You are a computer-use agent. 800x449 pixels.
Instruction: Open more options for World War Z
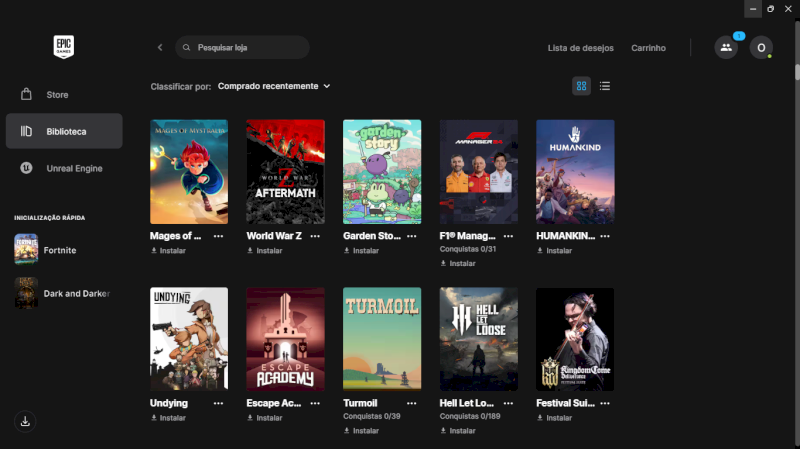(315, 236)
